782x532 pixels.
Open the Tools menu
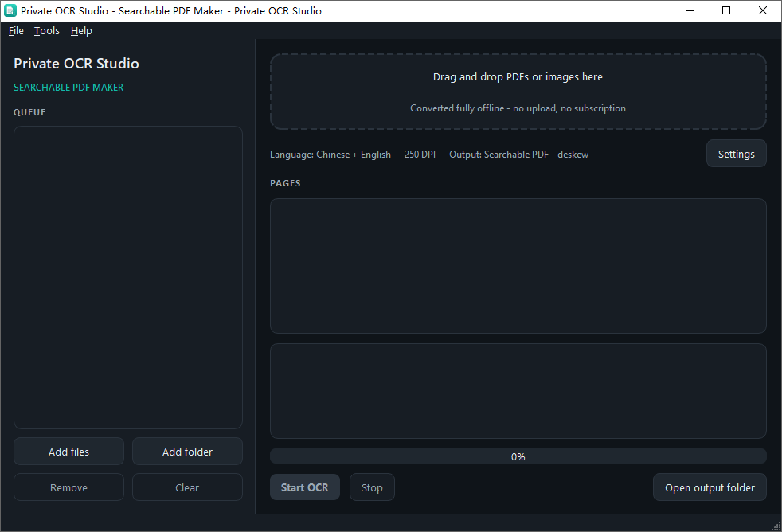pyautogui.click(x=47, y=31)
